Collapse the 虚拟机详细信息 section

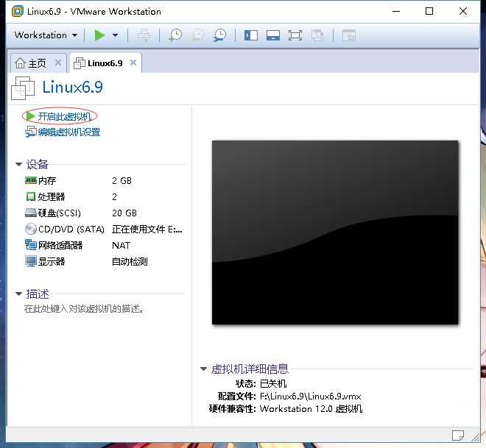[204, 369]
